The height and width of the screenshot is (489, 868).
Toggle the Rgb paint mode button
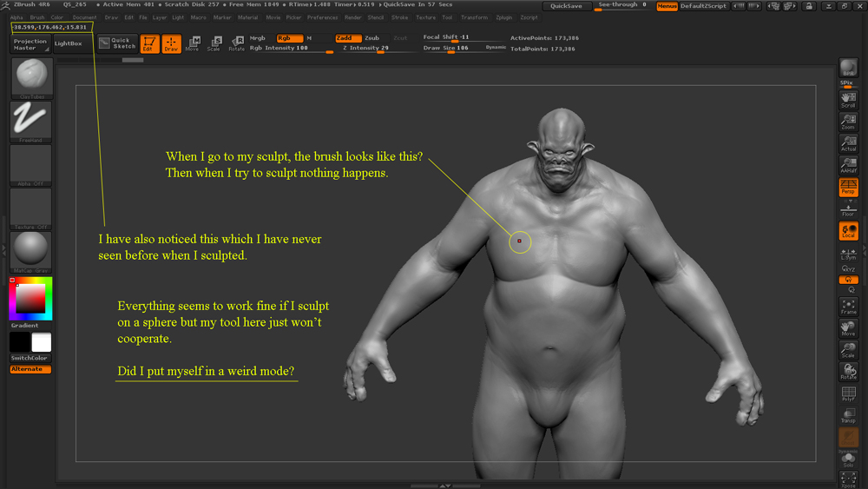coord(289,38)
